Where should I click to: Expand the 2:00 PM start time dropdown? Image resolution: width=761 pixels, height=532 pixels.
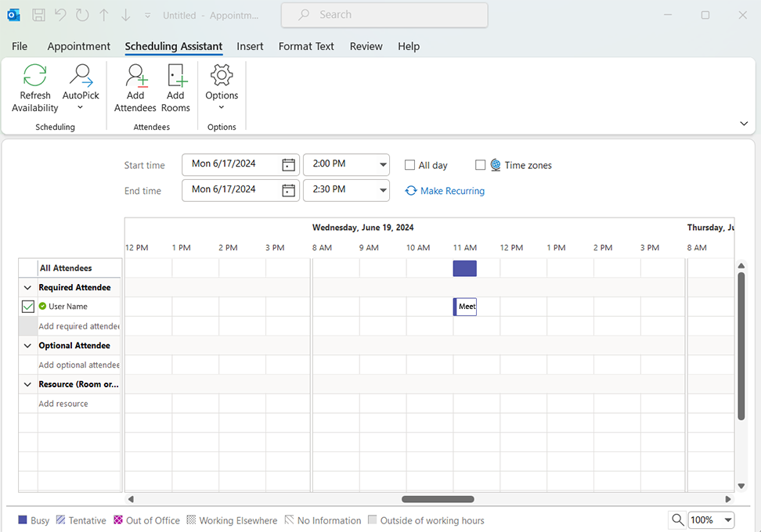(x=382, y=165)
